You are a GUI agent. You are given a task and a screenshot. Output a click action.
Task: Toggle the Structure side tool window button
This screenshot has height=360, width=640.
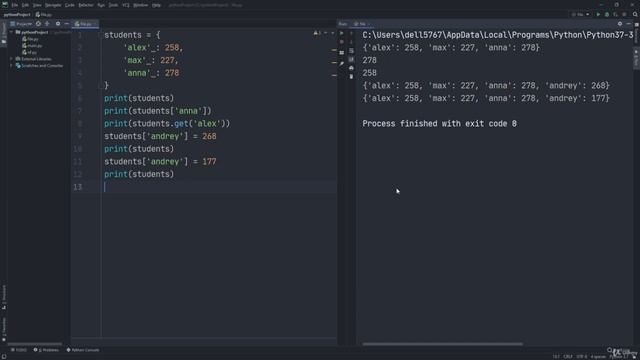4,296
